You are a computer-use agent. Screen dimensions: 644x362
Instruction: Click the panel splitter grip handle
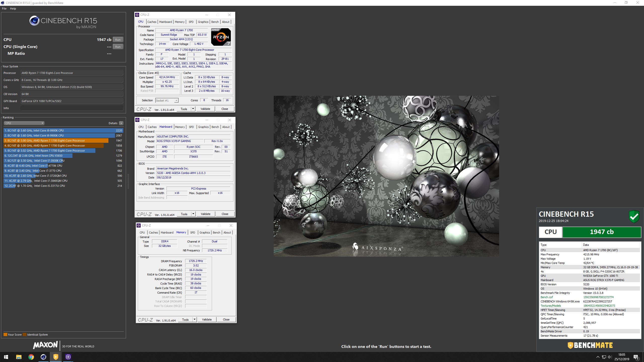pos(128,181)
